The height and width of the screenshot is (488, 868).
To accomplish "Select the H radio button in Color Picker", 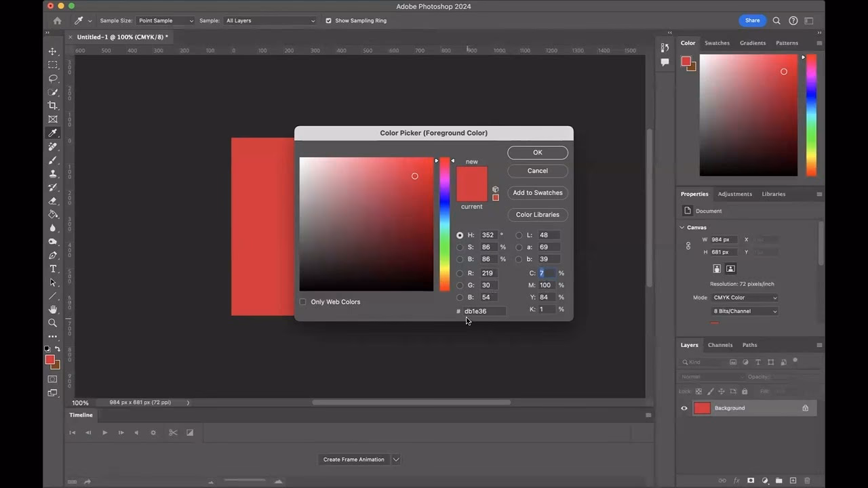I will 460,235.
